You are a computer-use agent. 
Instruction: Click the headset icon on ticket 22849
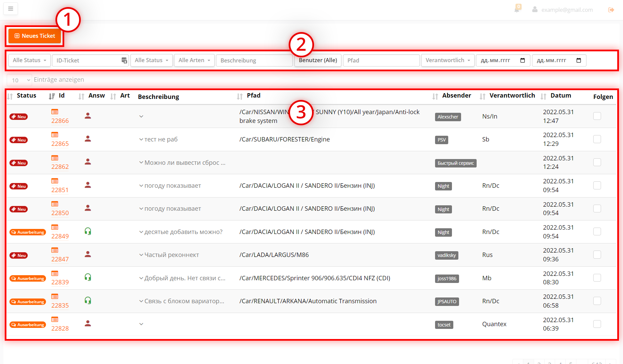(88, 231)
